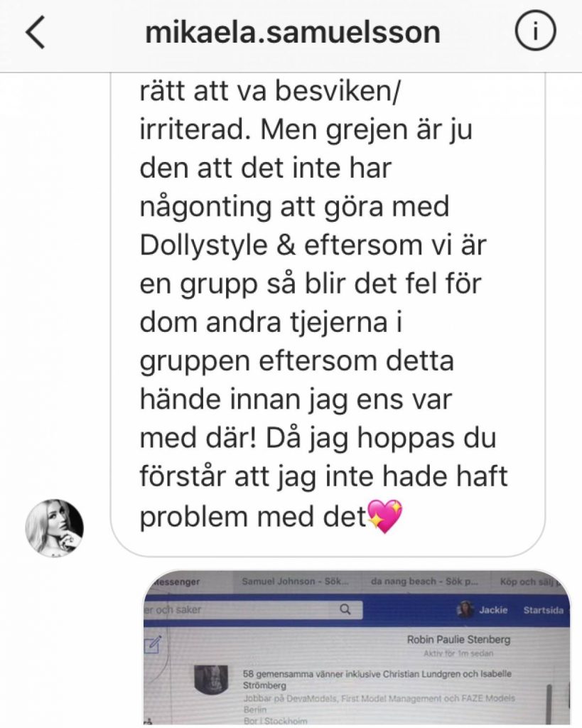Click Jackie's small profile picture icon

465,609
